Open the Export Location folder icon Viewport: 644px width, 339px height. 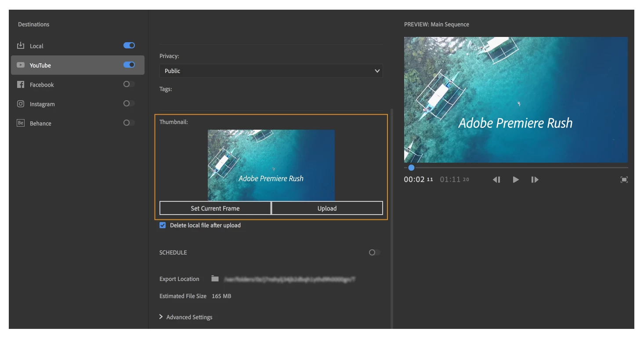[x=215, y=279]
